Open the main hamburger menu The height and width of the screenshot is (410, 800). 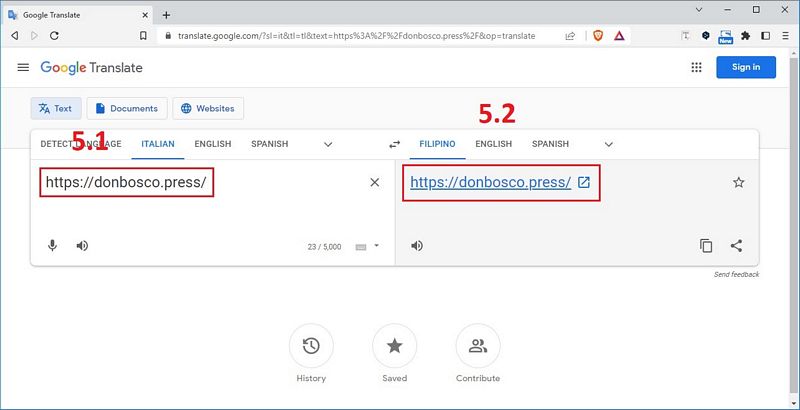(x=23, y=67)
